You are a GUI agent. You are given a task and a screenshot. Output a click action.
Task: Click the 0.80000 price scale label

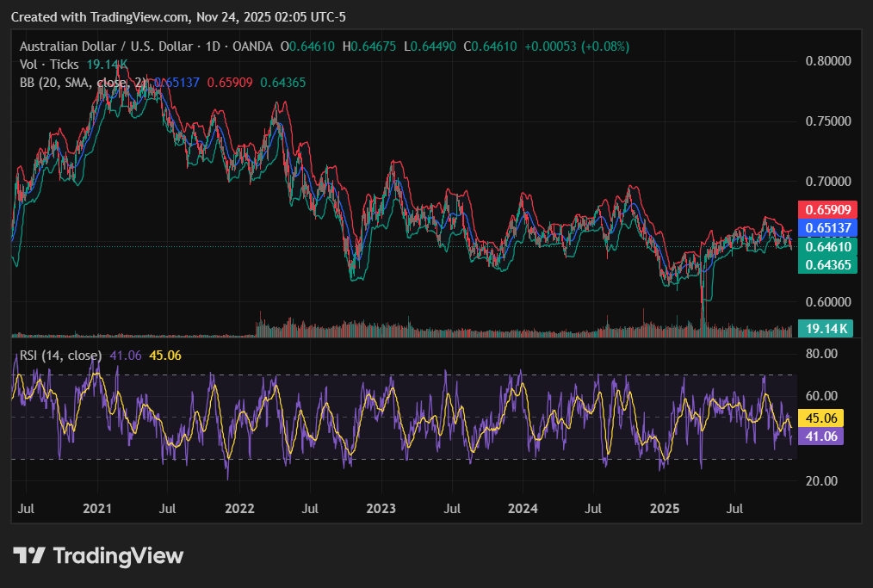827,61
